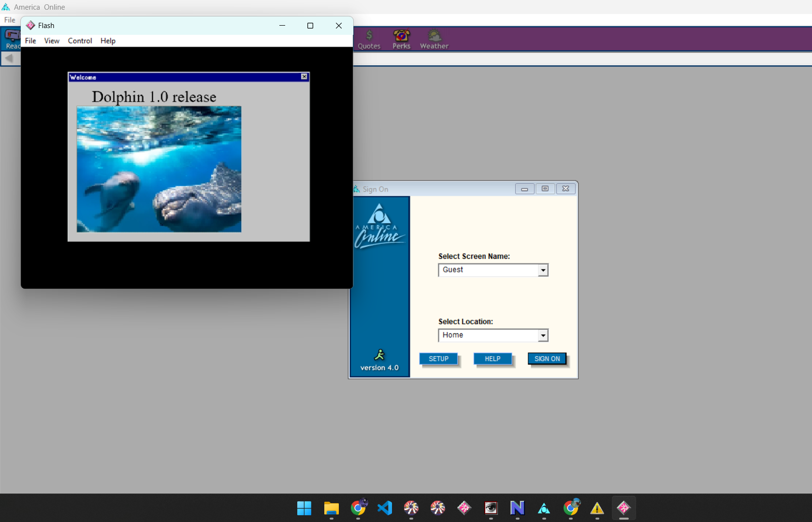Image resolution: width=812 pixels, height=522 pixels.
Task: Open the Windows Start menu
Action: click(x=304, y=508)
